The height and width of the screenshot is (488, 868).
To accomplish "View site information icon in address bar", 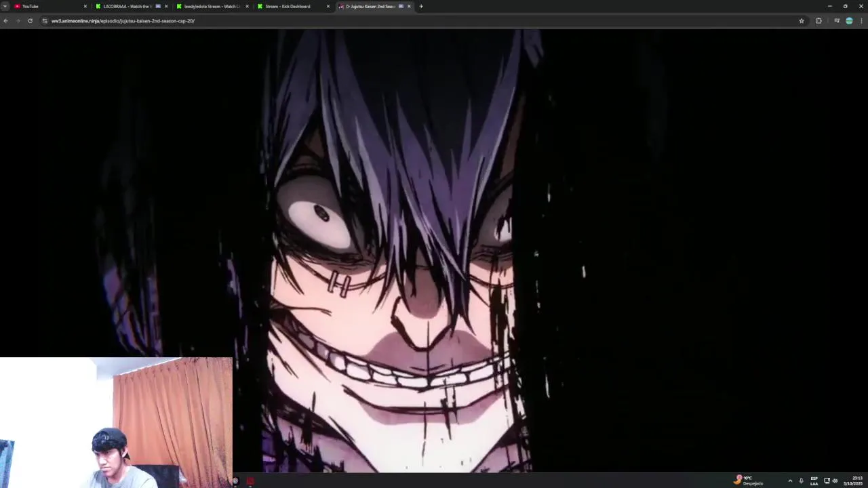I will click(x=45, y=21).
